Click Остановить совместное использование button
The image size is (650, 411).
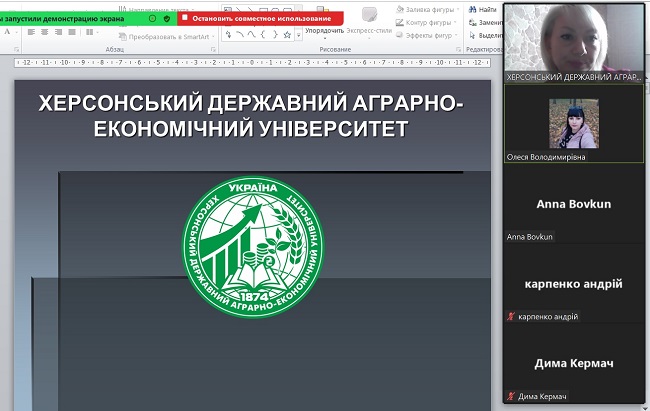260,18
